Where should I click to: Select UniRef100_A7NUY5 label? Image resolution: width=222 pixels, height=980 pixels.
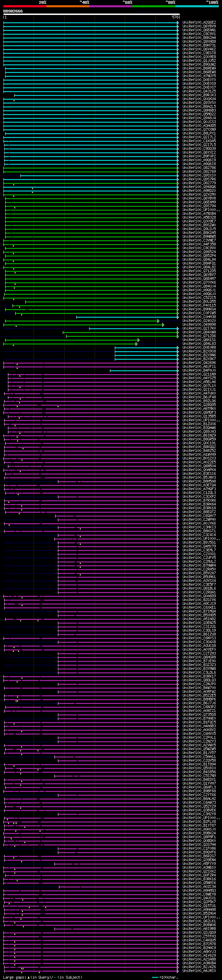point(199,76)
